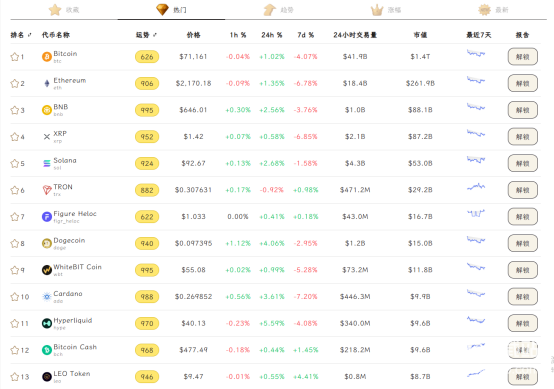Favorite Ethereum with its star icon
Image resolution: width=554 pixels, height=389 pixels.
click(14, 84)
